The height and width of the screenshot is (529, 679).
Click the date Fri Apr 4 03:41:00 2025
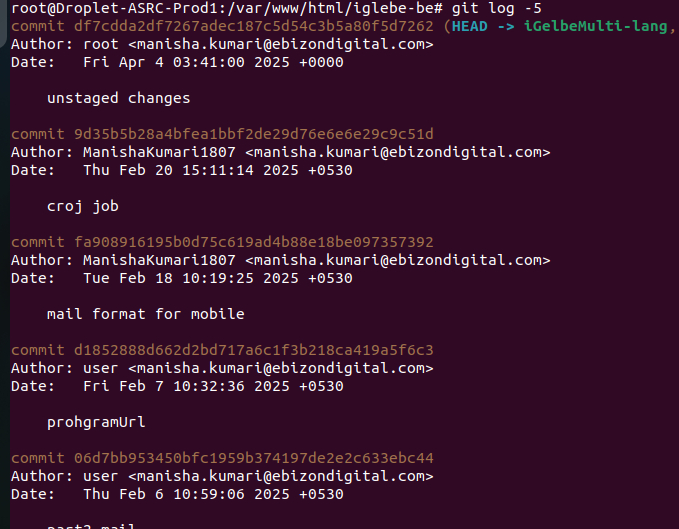186,62
